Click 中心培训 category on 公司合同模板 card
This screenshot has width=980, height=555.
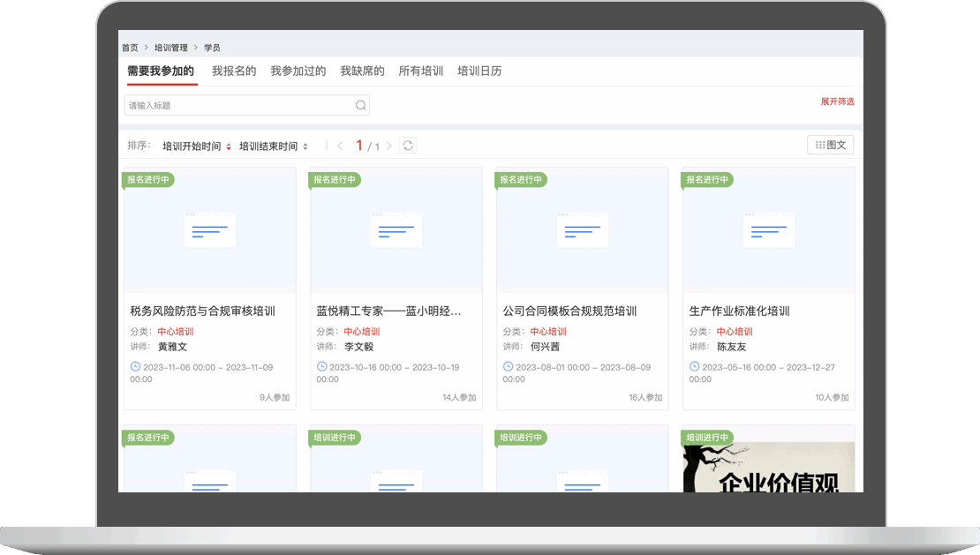[x=548, y=332]
